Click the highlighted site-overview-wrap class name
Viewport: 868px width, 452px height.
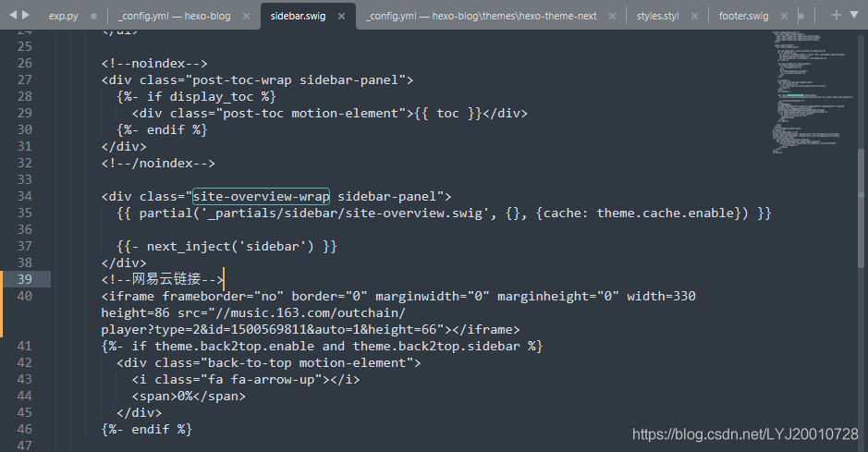coord(261,196)
